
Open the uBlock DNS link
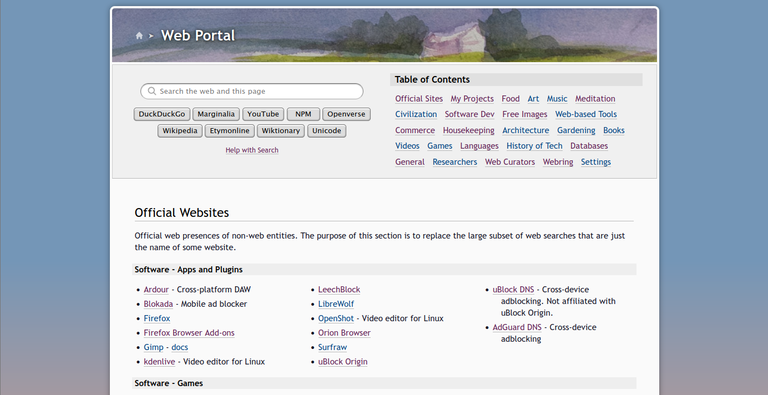(513, 290)
